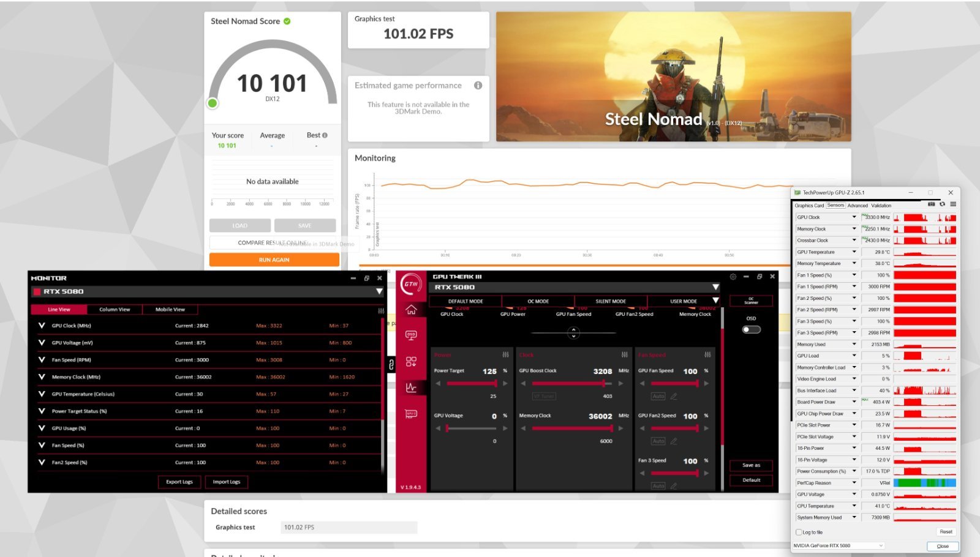Click Default button in GPU Tweak
Screen dimensions: 980x557
[x=751, y=480]
